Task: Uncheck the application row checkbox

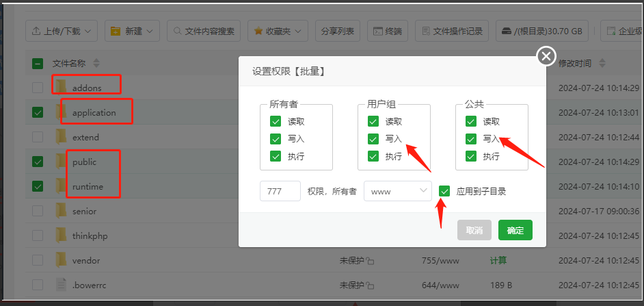Action: tap(38, 112)
